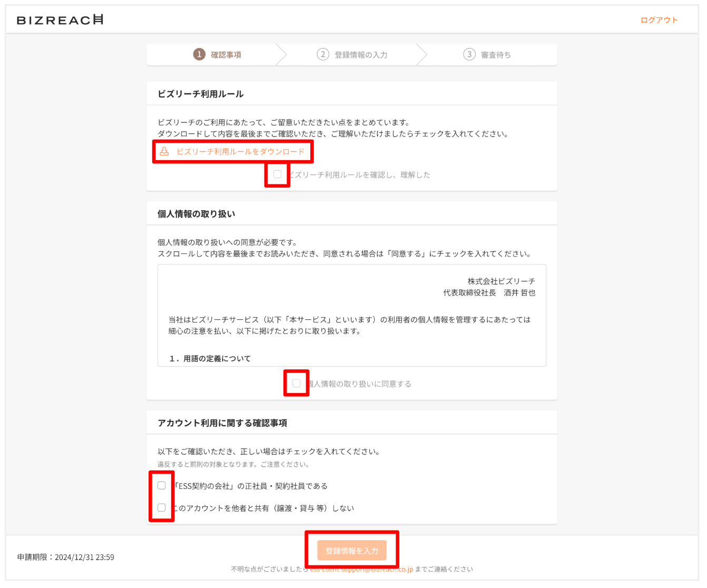Check the box for not sharing this account
Image resolution: width=707 pixels, height=588 pixels.
[x=162, y=507]
